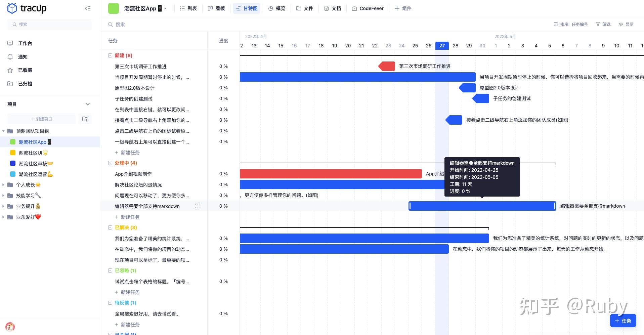Click the expand icon on markdown task row
This screenshot has height=335, width=644.
click(x=198, y=206)
